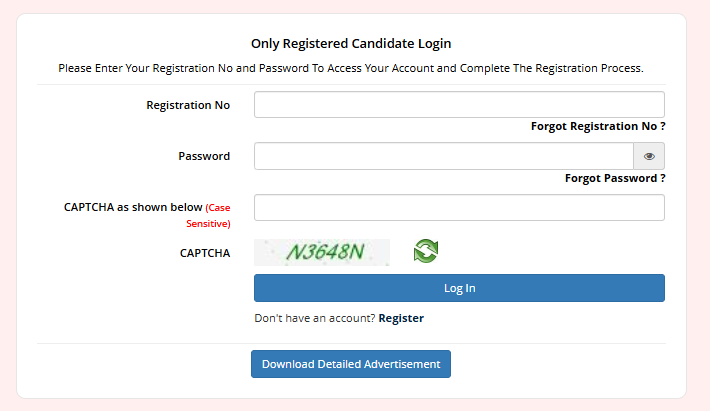Click the CAPTCHA text entry field
This screenshot has width=710, height=411.
(459, 207)
